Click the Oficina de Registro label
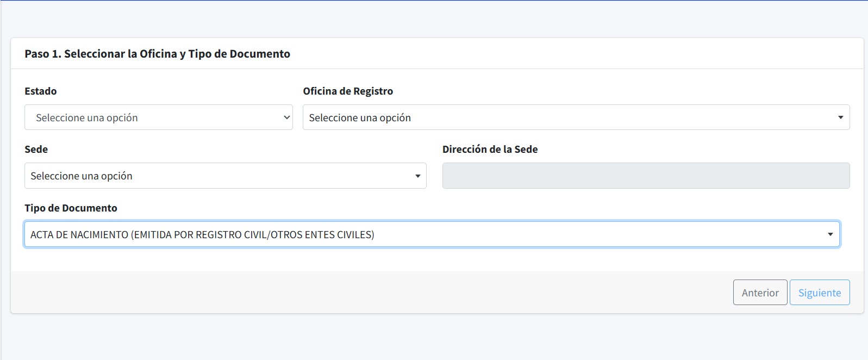 coord(348,91)
